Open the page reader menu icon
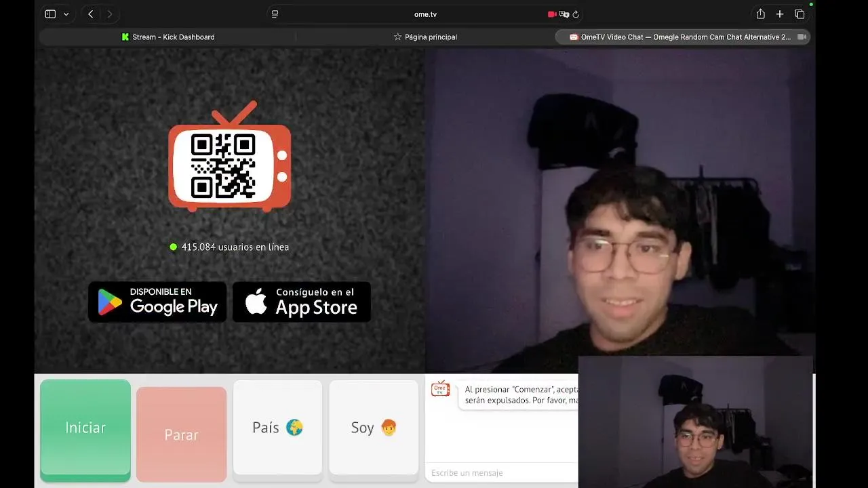The height and width of the screenshot is (488, 868). pos(275,14)
